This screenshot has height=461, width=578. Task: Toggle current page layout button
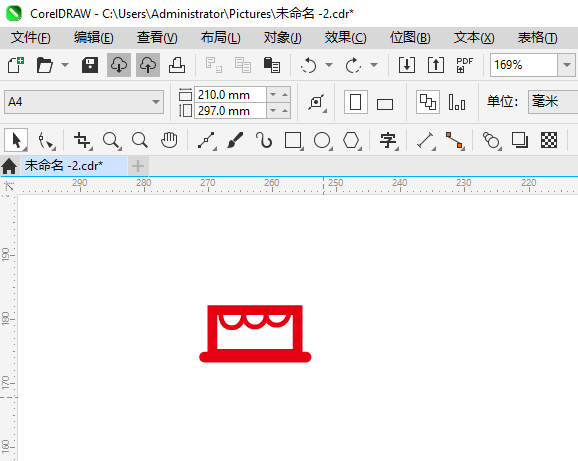click(x=457, y=102)
